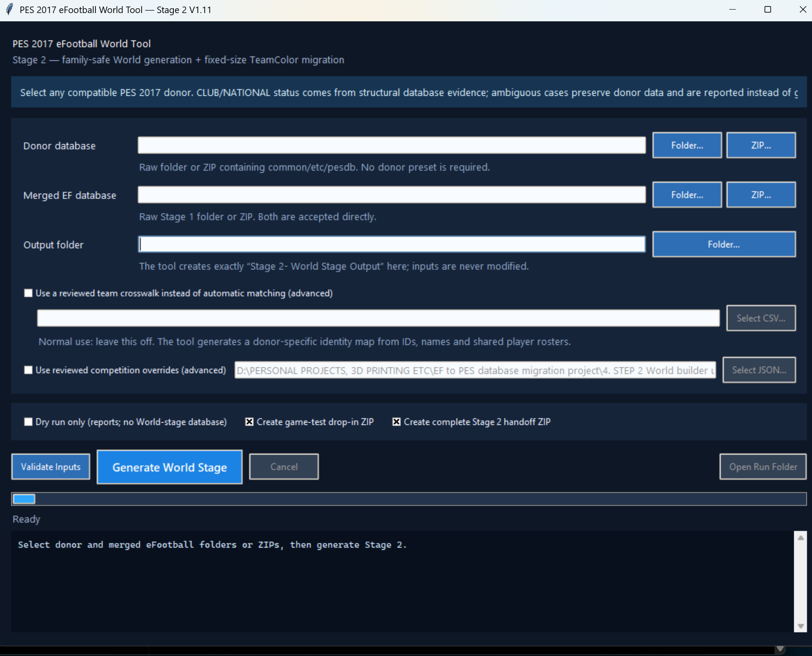The width and height of the screenshot is (812, 656).
Task: Toggle Dry run only checkbox
Action: pyautogui.click(x=28, y=422)
